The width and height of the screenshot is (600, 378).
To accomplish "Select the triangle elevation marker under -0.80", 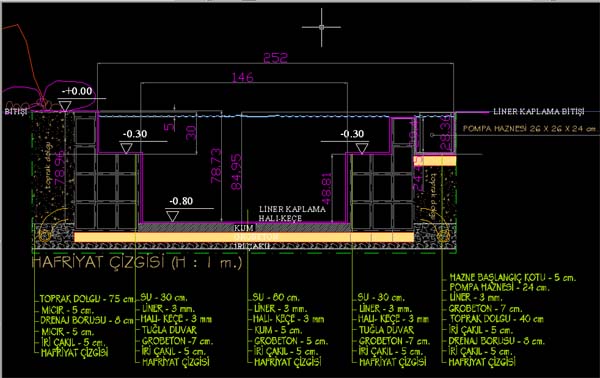I will point(172,216).
